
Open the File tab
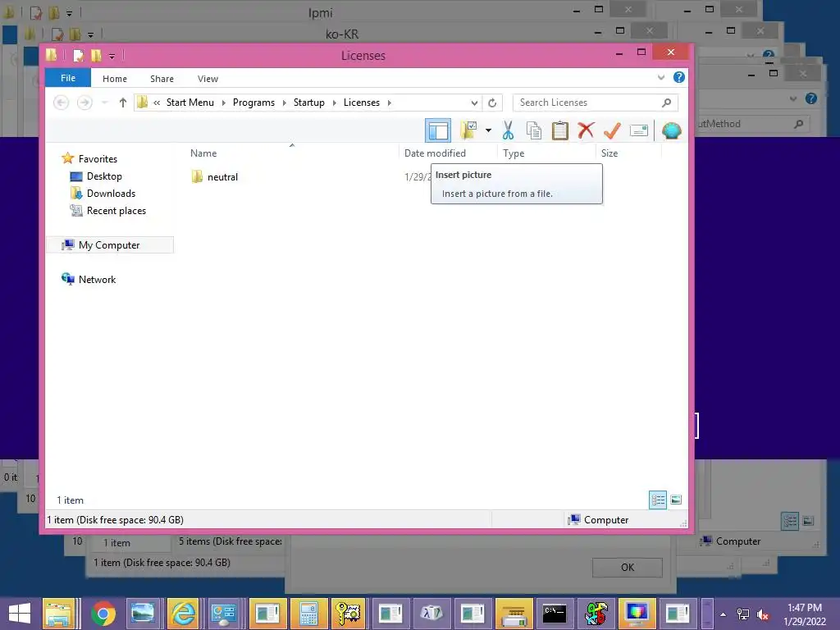click(x=68, y=78)
